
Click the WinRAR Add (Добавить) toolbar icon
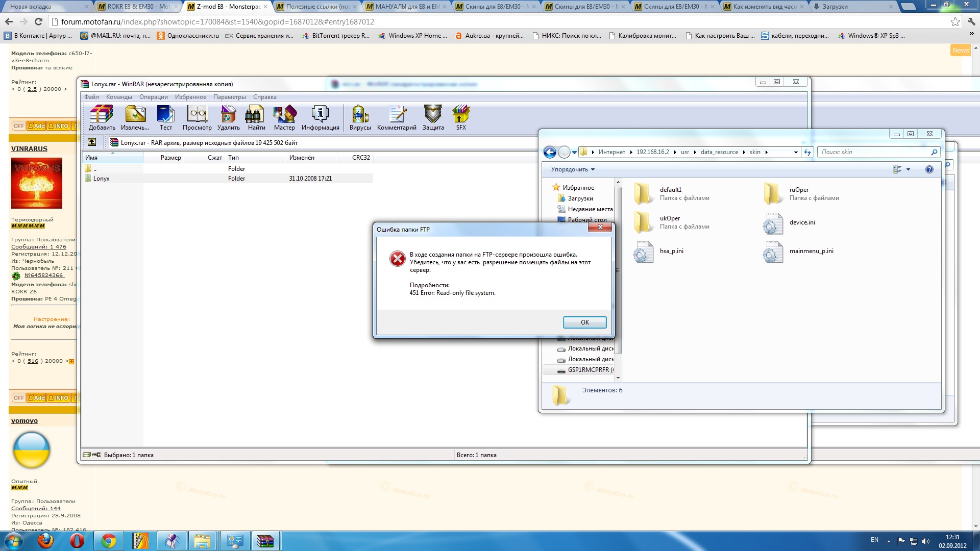pyautogui.click(x=102, y=118)
